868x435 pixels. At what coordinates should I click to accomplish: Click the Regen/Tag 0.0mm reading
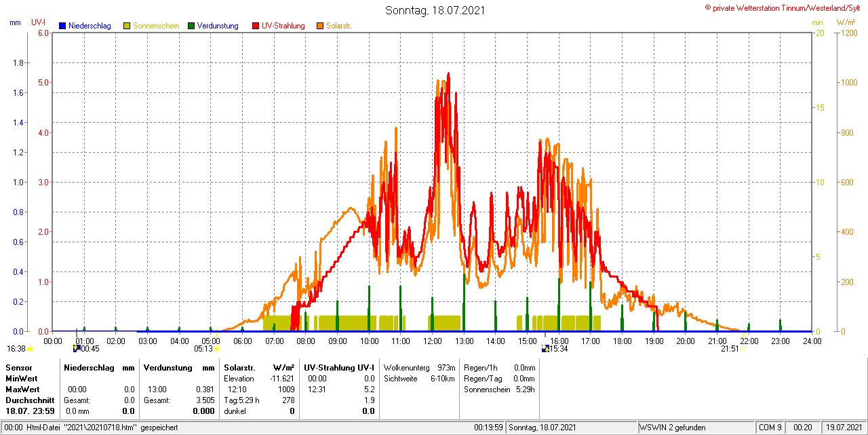tap(500, 378)
